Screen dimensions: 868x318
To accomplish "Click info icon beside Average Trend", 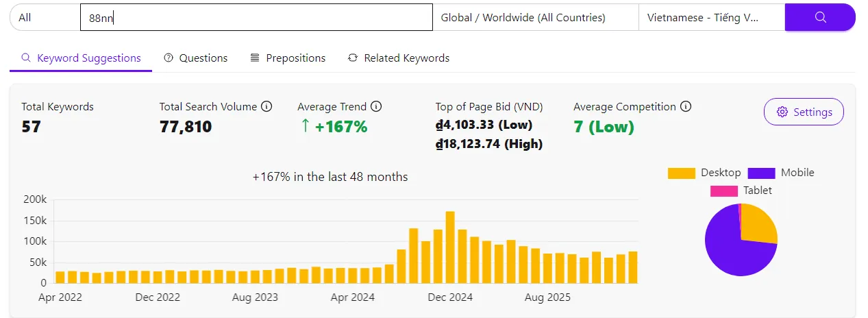I will pos(376,107).
